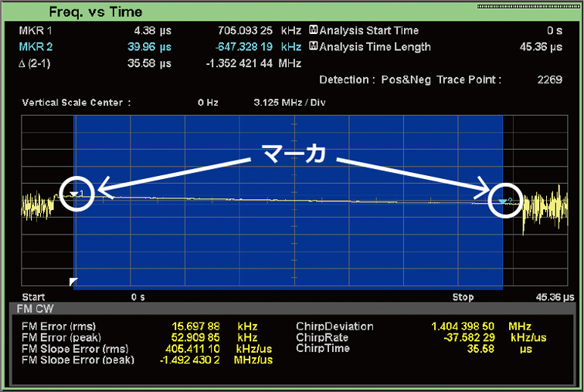
Task: Click the FM Error (peak) label
Action: (61, 338)
